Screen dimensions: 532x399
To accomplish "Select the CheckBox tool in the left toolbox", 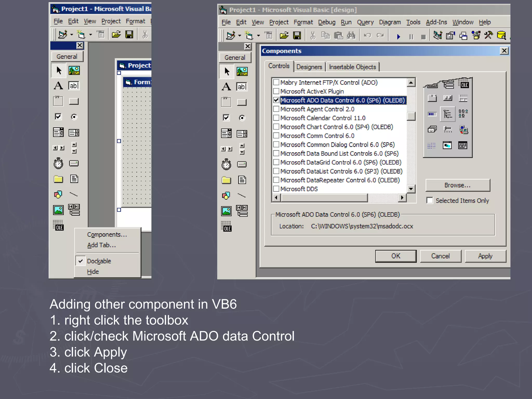I will pyautogui.click(x=58, y=117).
